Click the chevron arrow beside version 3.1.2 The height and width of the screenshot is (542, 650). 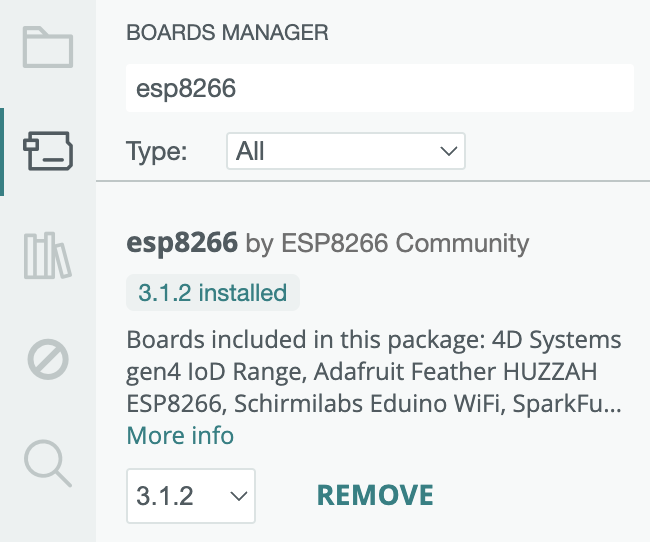[239, 496]
